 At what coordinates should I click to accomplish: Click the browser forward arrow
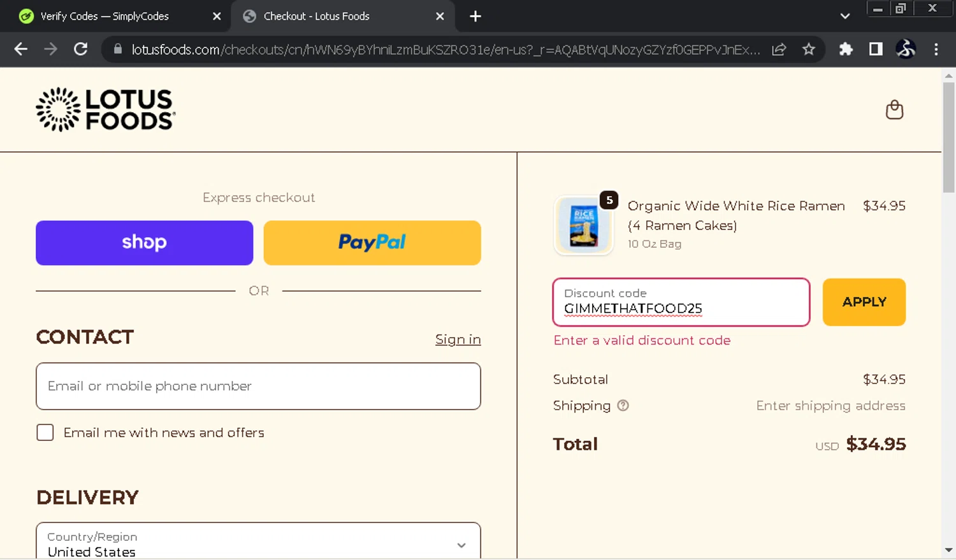50,49
